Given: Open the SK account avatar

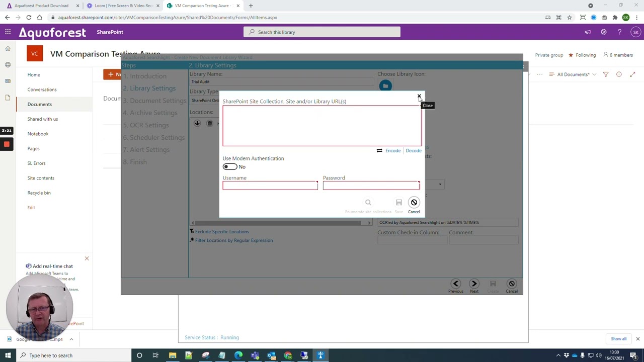Looking at the screenshot, I should click(636, 32).
